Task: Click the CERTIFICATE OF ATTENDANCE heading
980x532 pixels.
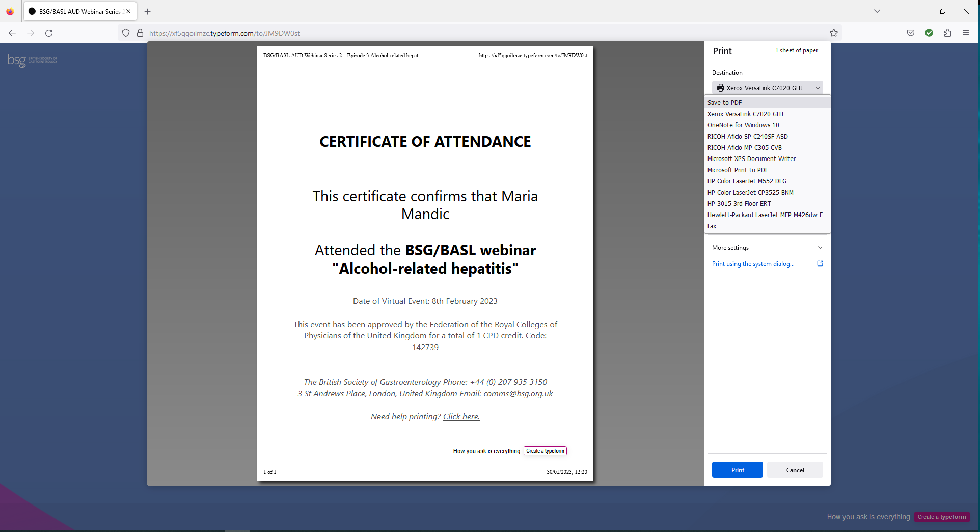Action: coord(425,141)
